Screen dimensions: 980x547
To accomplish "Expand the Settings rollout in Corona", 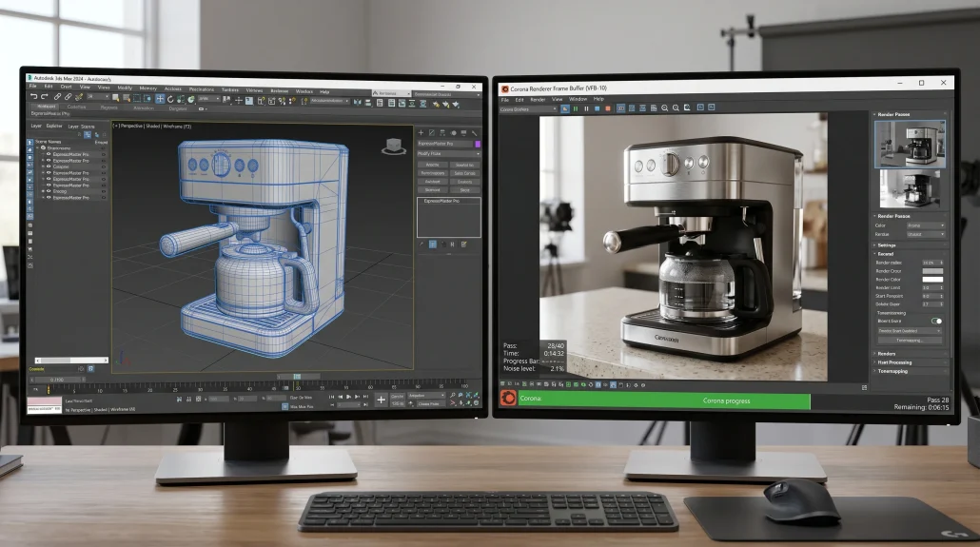I will click(887, 245).
